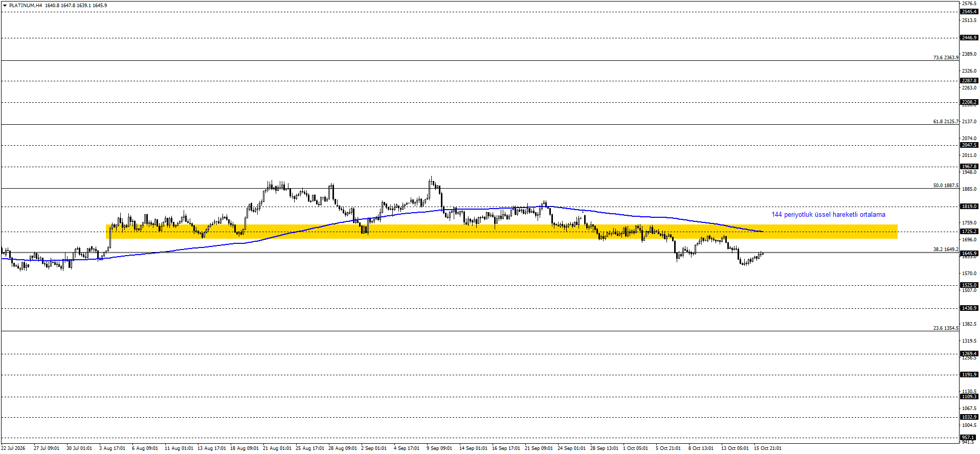Click the 1109.3 price level tag
The width and height of the screenshot is (980, 454).
pos(969,397)
